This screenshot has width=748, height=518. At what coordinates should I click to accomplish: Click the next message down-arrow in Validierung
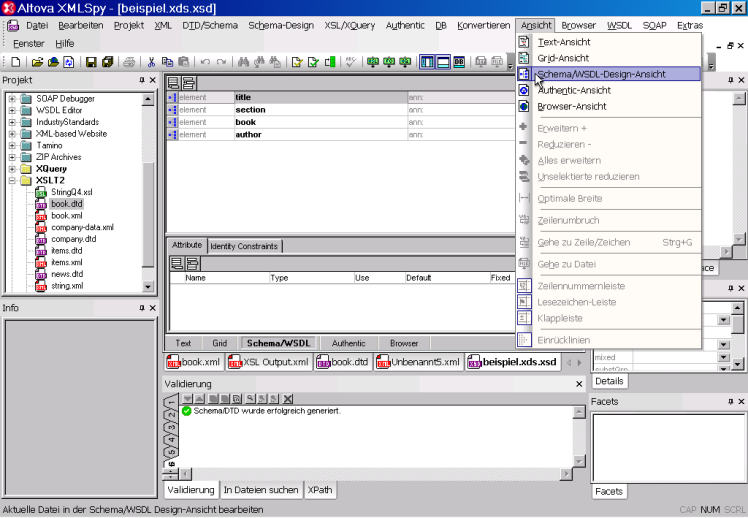(x=187, y=399)
